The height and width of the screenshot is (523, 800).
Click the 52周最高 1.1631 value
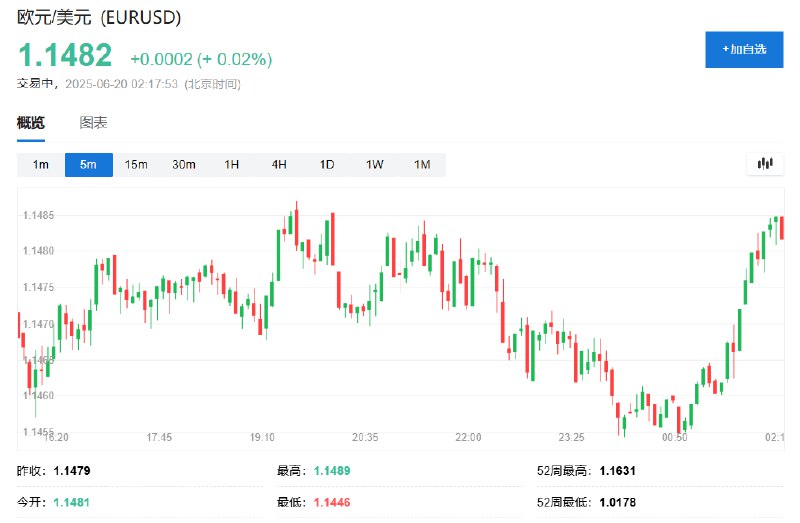tap(618, 471)
